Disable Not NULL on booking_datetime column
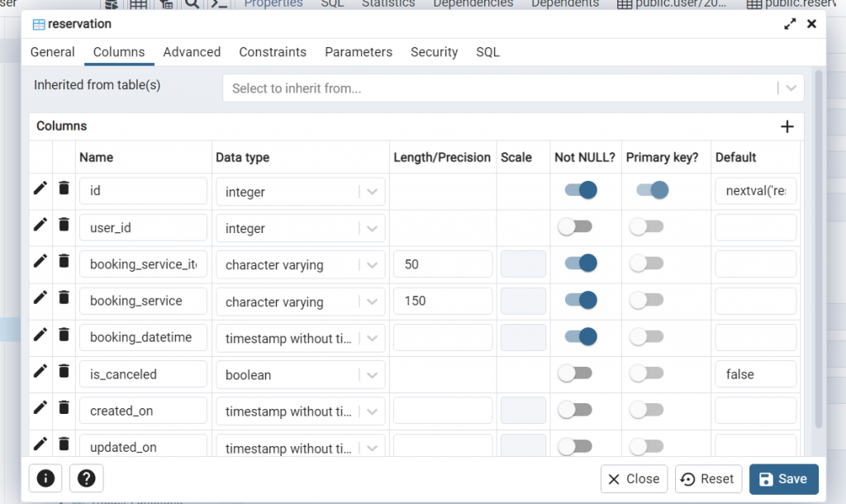The height and width of the screenshot is (504, 846). coord(580,337)
